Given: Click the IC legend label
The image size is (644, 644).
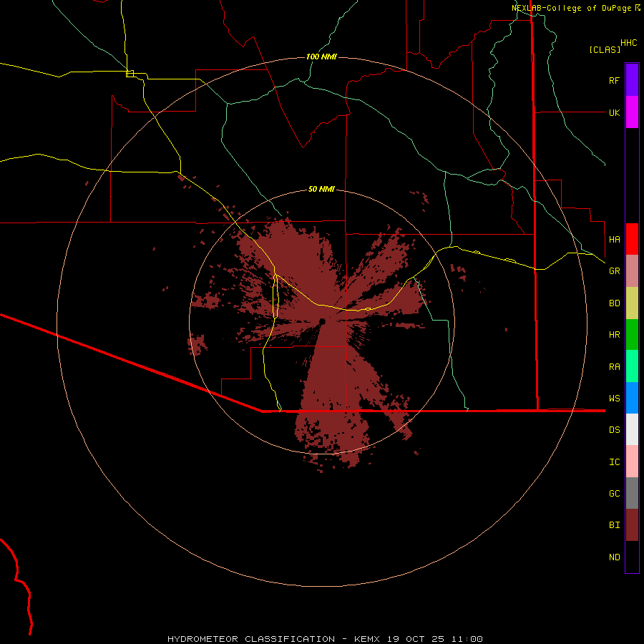Looking at the screenshot, I should tap(614, 462).
